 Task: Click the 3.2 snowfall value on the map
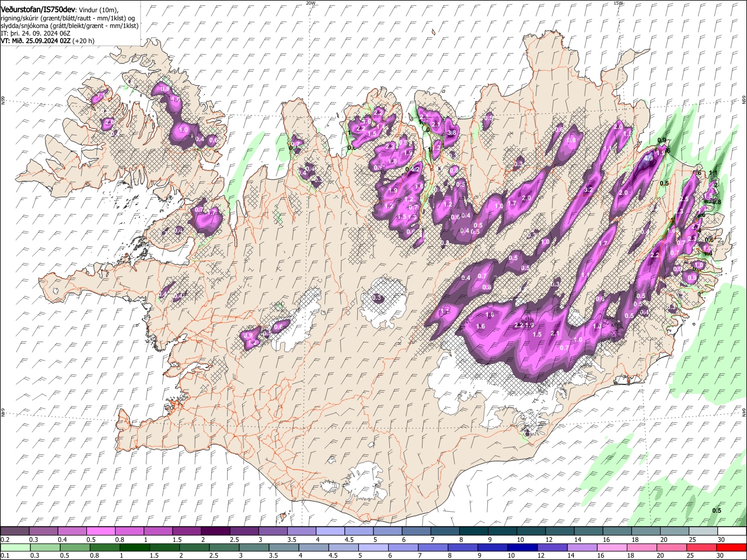click(588, 190)
